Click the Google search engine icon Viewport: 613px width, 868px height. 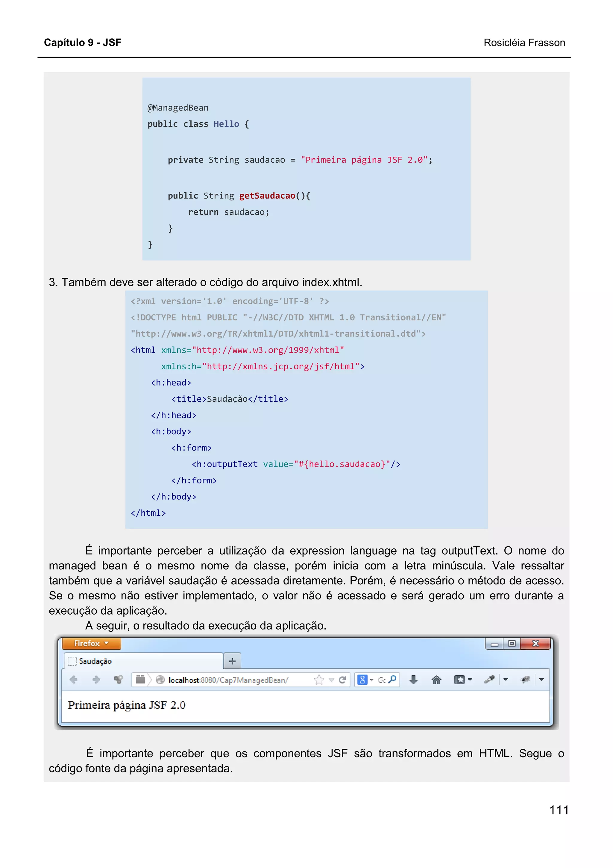point(362,680)
